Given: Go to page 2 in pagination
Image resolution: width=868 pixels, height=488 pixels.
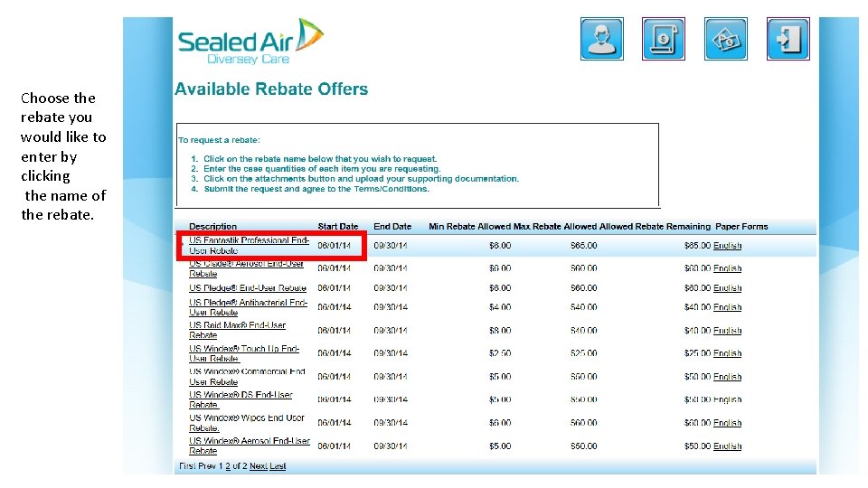Looking at the screenshot, I should [228, 466].
